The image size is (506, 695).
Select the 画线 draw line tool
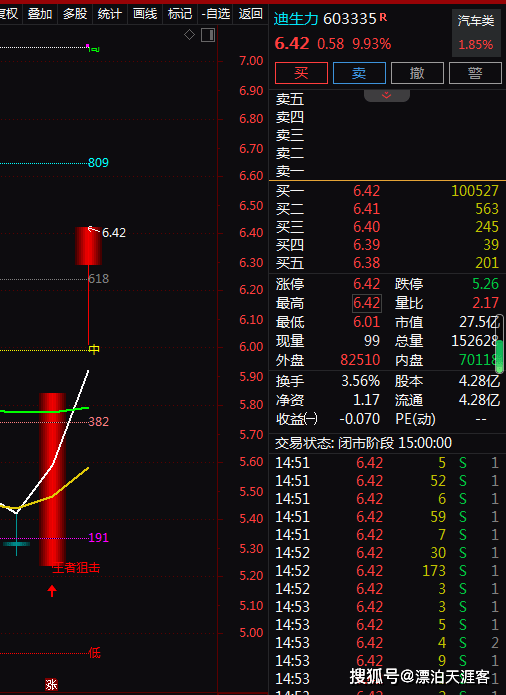coord(145,14)
